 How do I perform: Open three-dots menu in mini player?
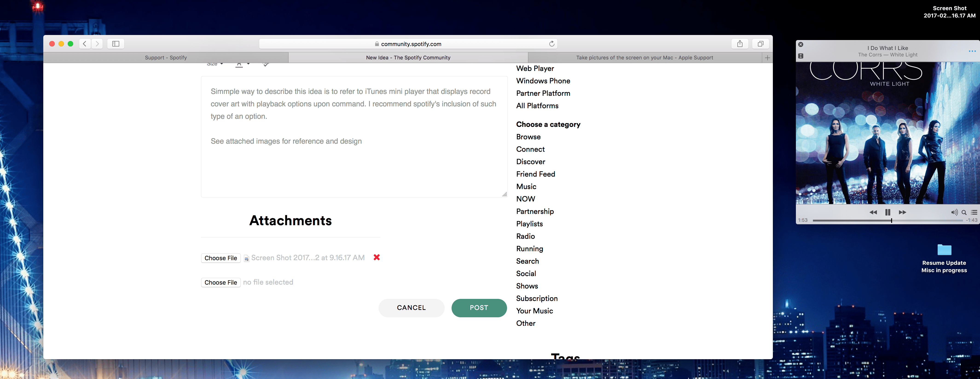point(972,51)
